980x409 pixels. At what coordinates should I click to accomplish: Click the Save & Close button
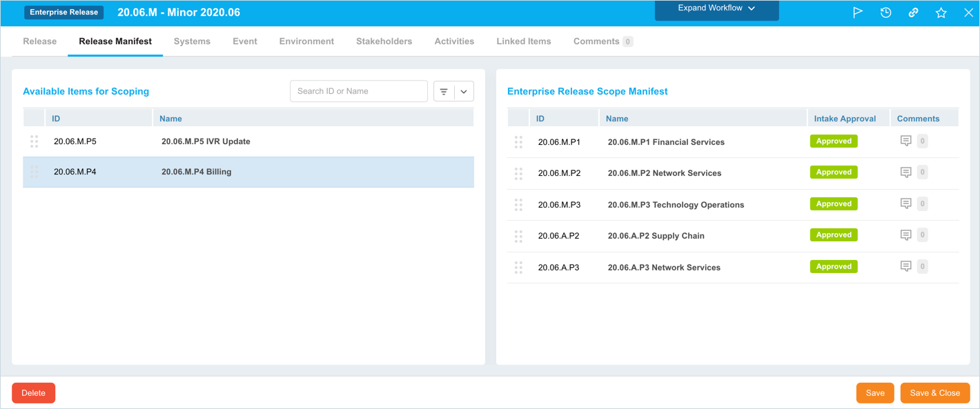point(934,393)
